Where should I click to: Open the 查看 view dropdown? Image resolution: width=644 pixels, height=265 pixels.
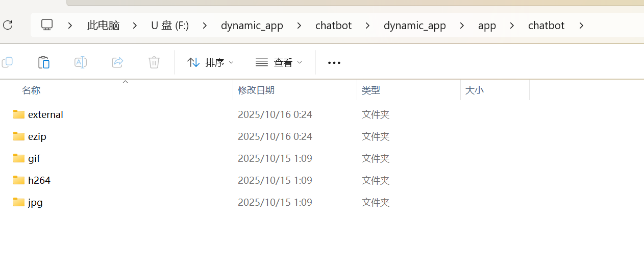(279, 62)
